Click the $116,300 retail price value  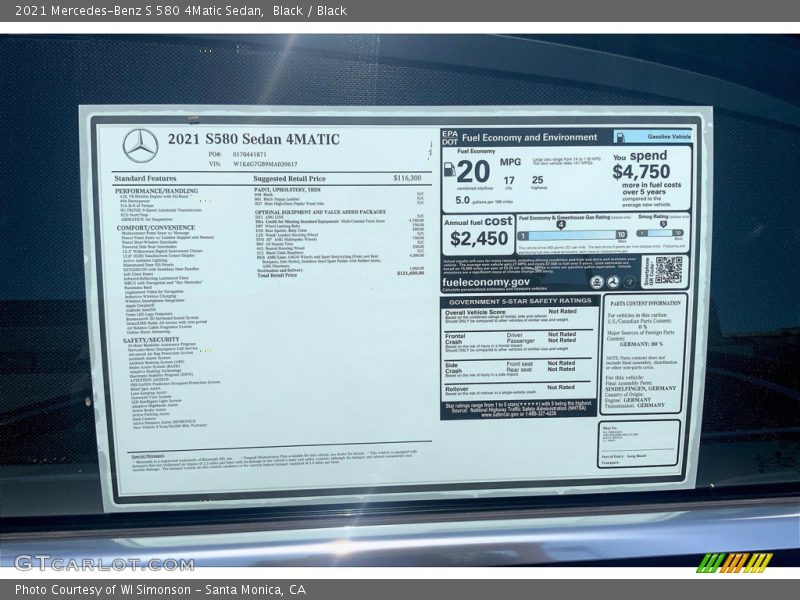407,178
